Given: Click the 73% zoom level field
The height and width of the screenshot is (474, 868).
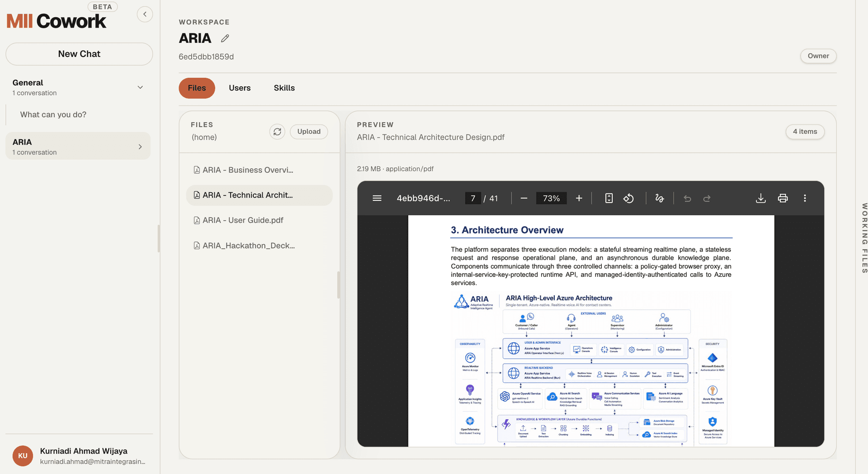Looking at the screenshot, I should pyautogui.click(x=551, y=198).
